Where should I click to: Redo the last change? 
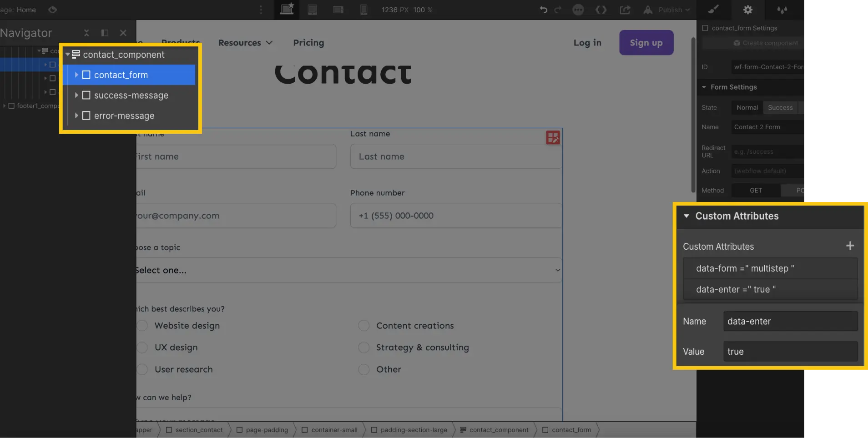click(558, 10)
